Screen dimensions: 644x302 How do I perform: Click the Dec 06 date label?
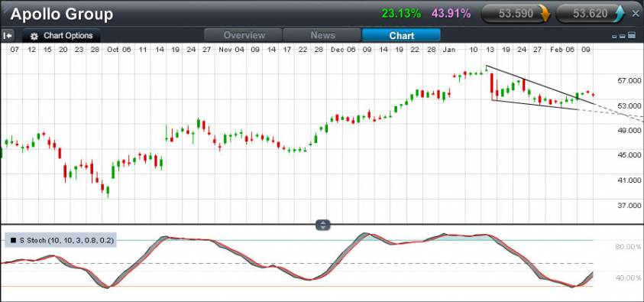(x=343, y=49)
